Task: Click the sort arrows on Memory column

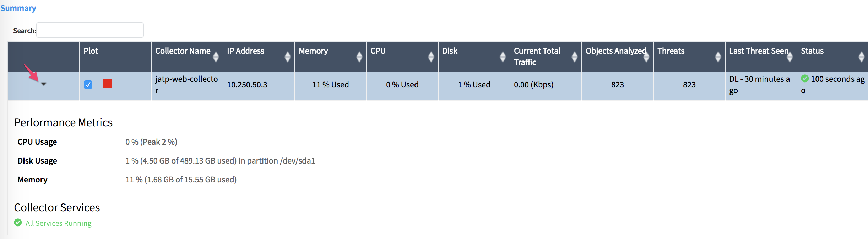Action: coord(359,57)
